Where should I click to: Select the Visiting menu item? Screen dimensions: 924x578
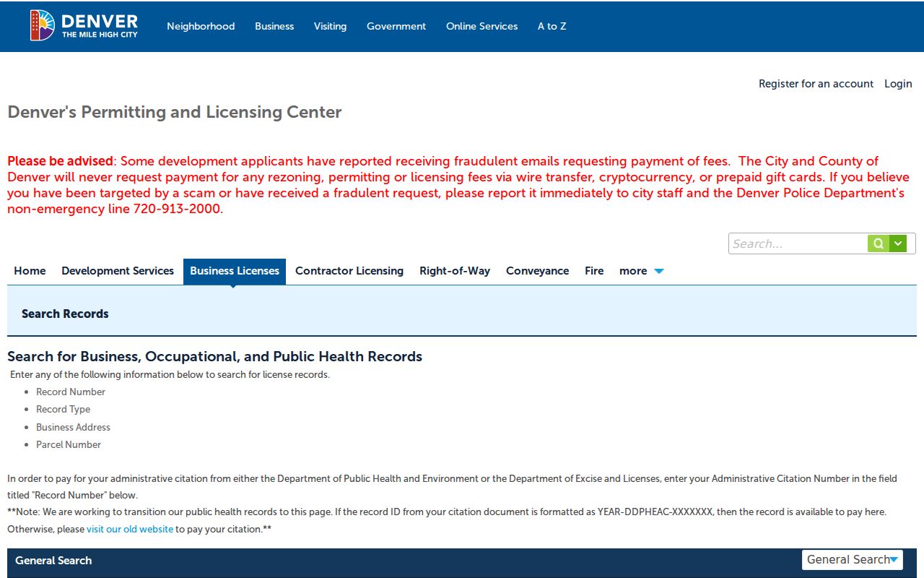[330, 26]
